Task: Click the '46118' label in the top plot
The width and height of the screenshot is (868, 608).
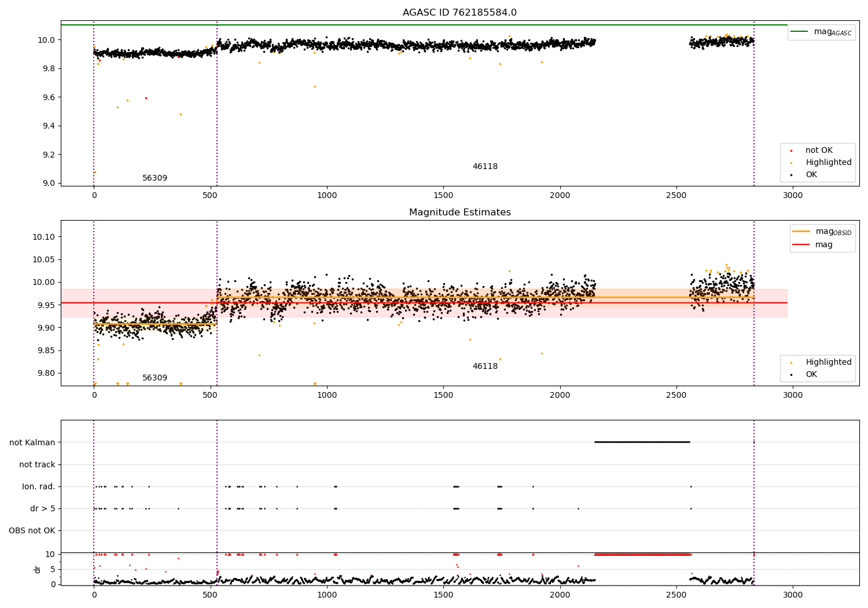Action: point(485,167)
